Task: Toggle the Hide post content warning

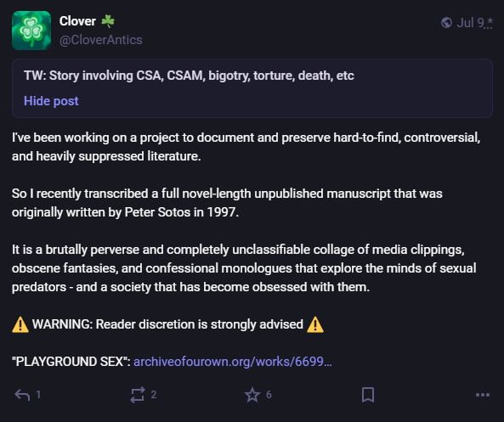Action: [x=51, y=101]
